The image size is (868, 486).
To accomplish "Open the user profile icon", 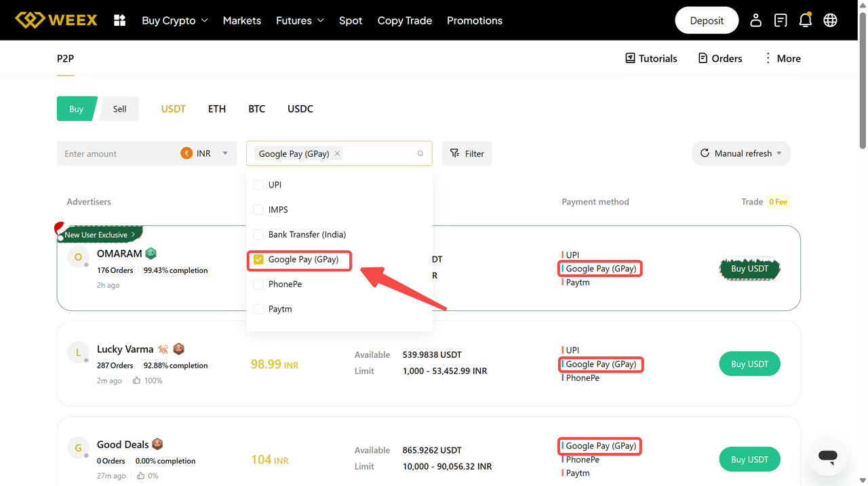I will 755,20.
